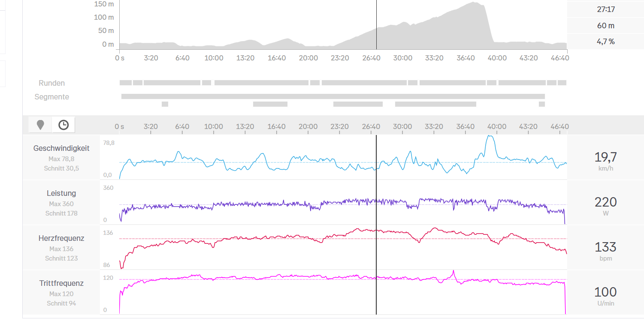This screenshot has height=327, width=644.
Task: Click the 150 m elevation axis label
Action: coord(104,4)
